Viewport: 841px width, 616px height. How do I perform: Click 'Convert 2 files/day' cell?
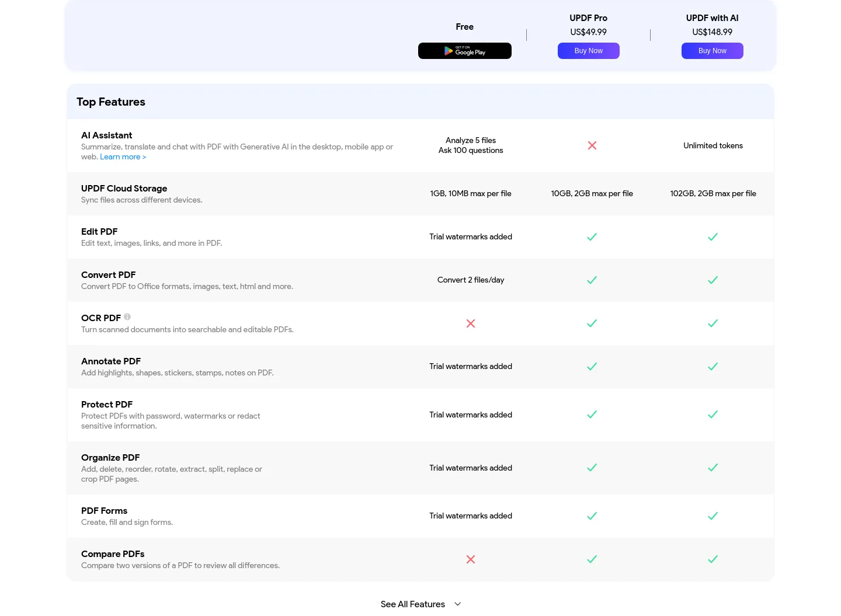(x=471, y=280)
